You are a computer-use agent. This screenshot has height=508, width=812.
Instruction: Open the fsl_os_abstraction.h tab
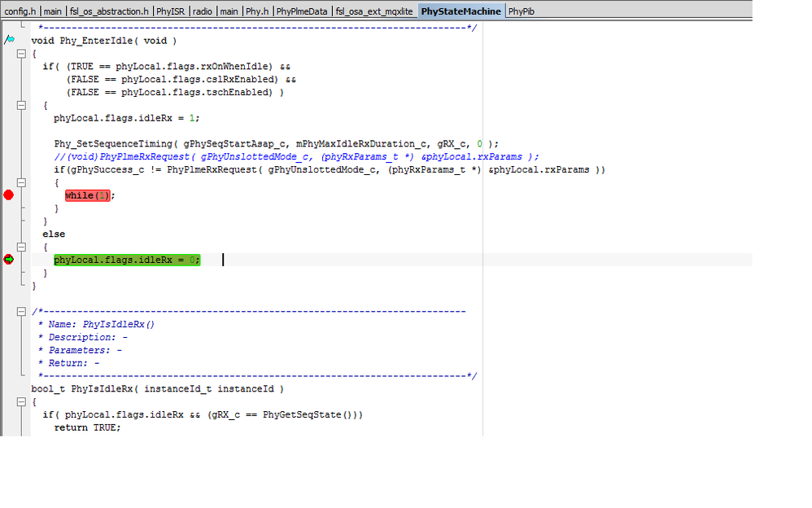tap(109, 11)
